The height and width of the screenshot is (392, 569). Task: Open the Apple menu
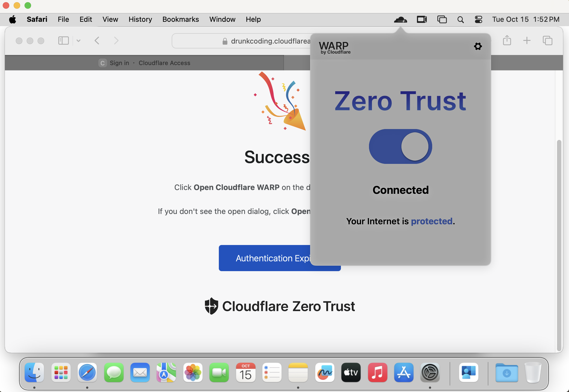tap(13, 20)
